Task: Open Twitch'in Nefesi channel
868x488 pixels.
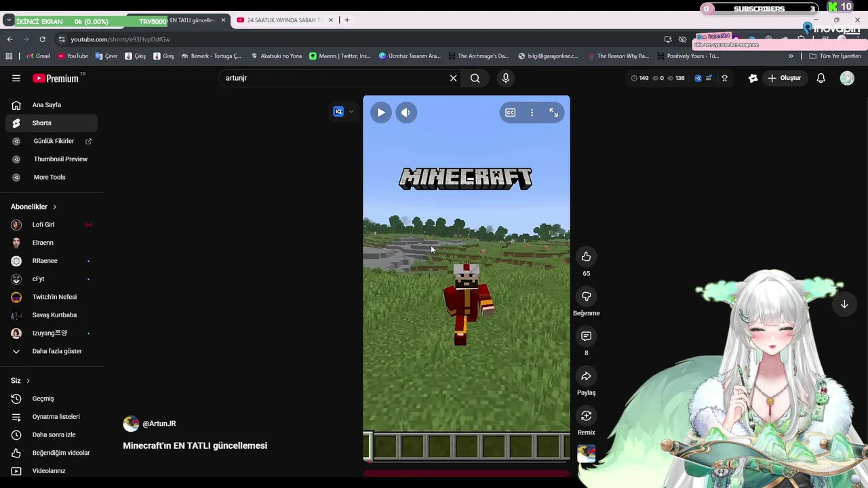Action: [x=52, y=297]
